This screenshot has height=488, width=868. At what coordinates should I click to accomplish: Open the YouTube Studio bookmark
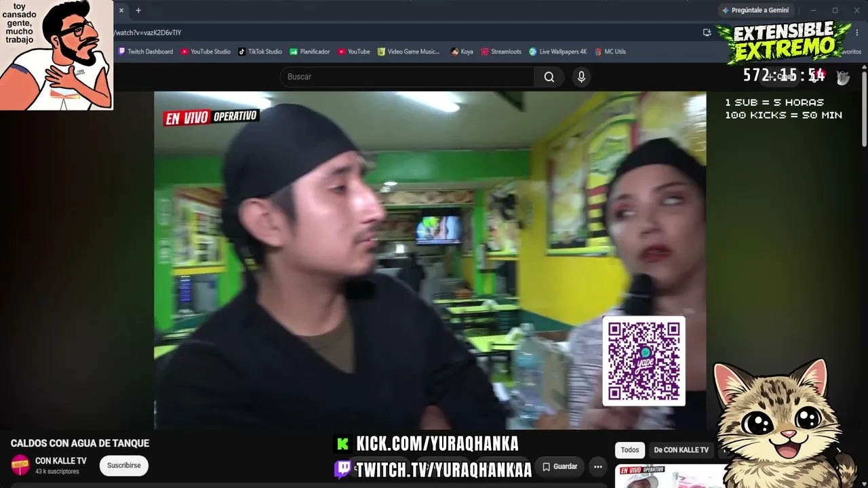[x=205, y=52]
